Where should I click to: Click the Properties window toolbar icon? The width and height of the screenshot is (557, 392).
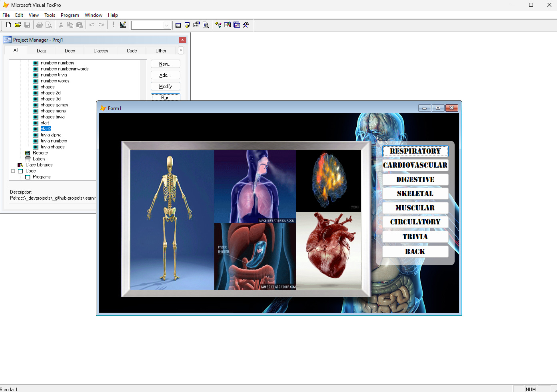[196, 25]
